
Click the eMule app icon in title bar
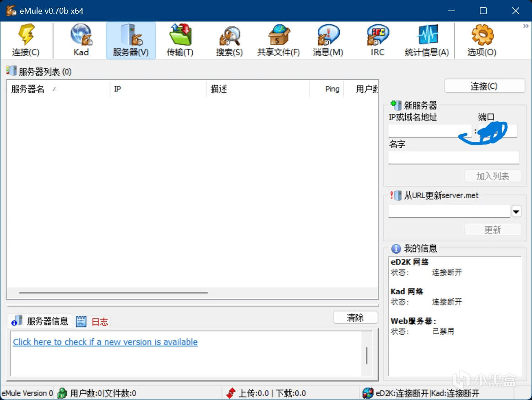click(x=11, y=11)
